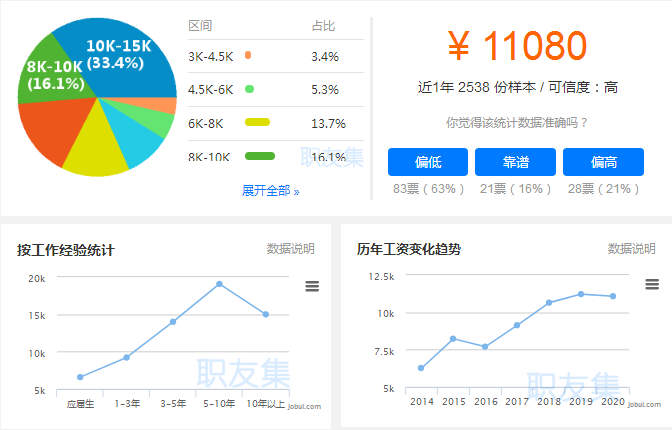Image resolution: width=672 pixels, height=430 pixels.
Task: Click 你觉得该统计数据准确吗 question text
Action: [516, 123]
